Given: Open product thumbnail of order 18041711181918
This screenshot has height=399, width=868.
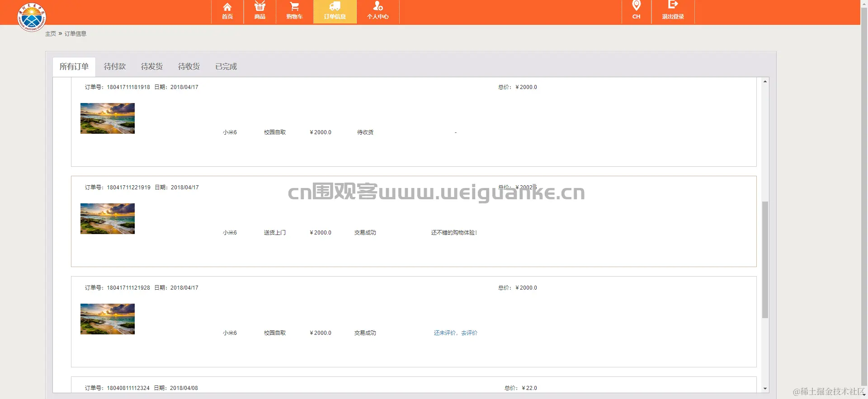Looking at the screenshot, I should pyautogui.click(x=108, y=118).
